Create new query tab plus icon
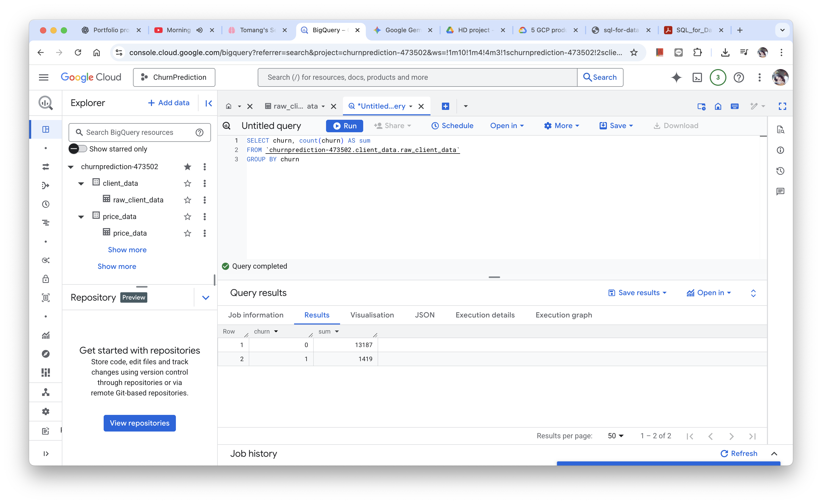Viewport: 822px width, 504px height. pos(445,106)
